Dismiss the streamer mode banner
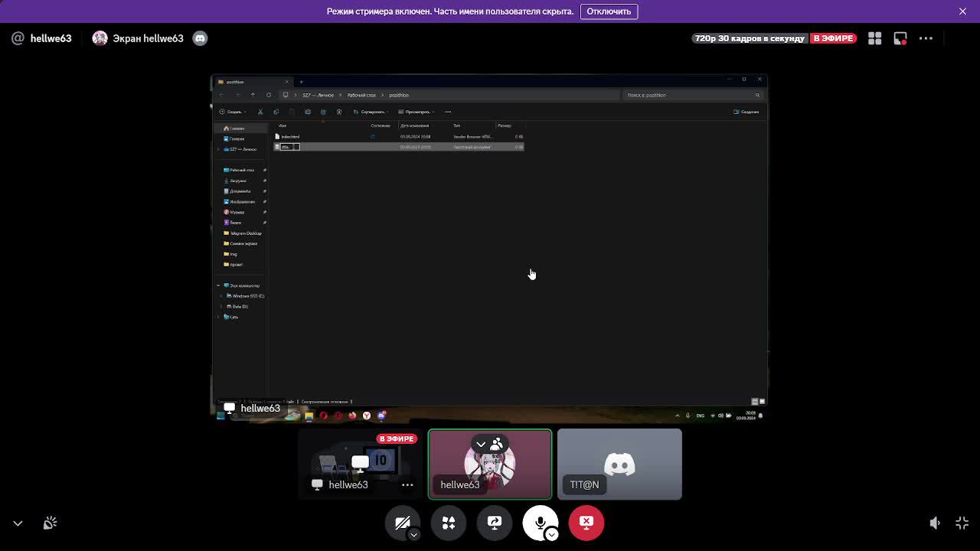 click(x=962, y=11)
